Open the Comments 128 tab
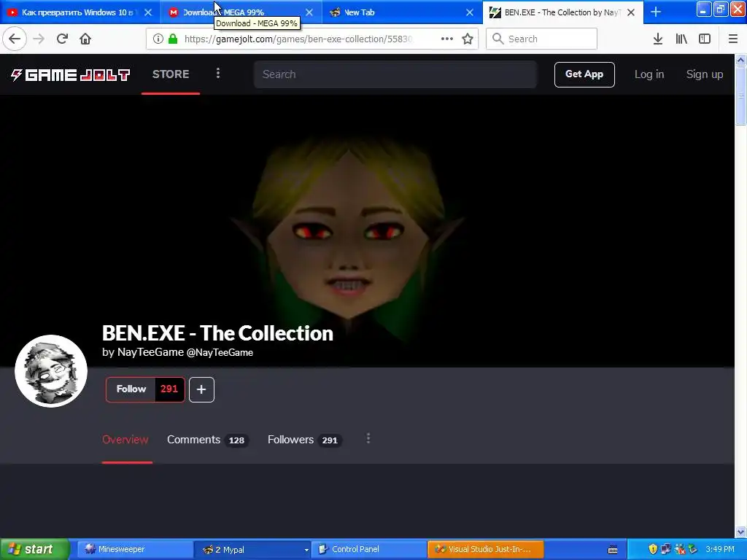The height and width of the screenshot is (560, 747). [x=206, y=440]
